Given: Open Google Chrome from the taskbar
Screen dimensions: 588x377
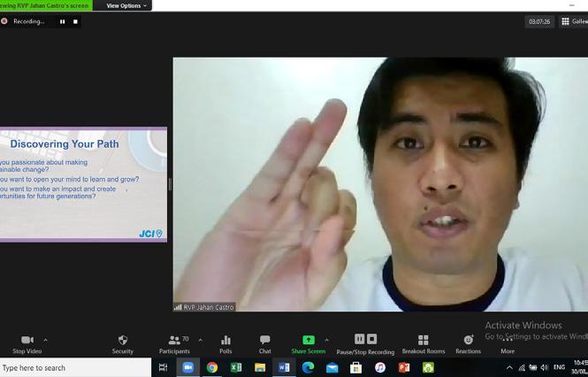Looking at the screenshot, I should (x=212, y=367).
